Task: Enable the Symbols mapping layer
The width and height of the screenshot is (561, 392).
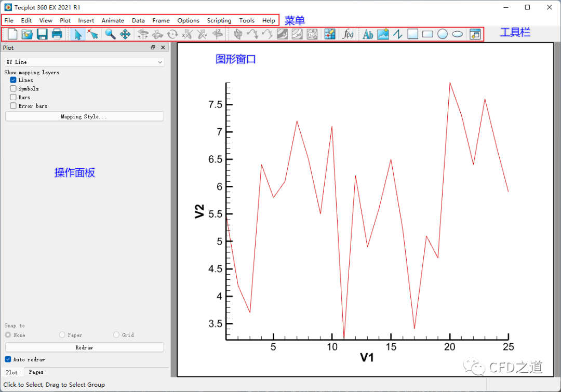Action: 14,89
